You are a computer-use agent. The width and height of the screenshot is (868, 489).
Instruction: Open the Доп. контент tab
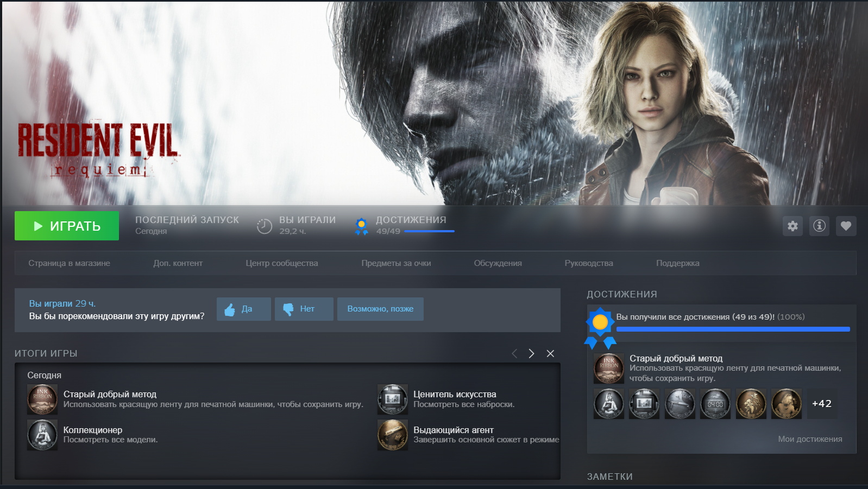click(x=178, y=263)
